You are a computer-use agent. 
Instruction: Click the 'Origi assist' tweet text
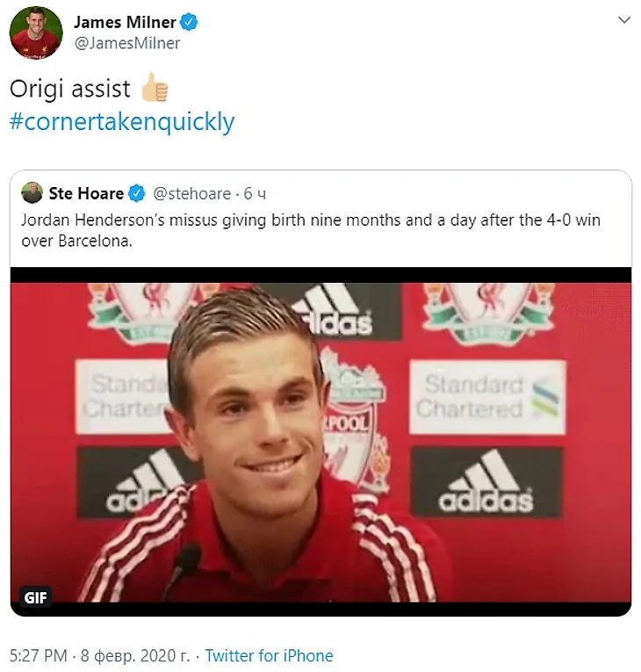point(68,89)
